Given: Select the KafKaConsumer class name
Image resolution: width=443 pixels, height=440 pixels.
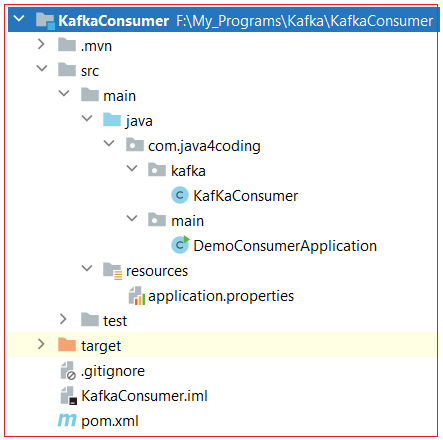Looking at the screenshot, I should click(245, 196).
